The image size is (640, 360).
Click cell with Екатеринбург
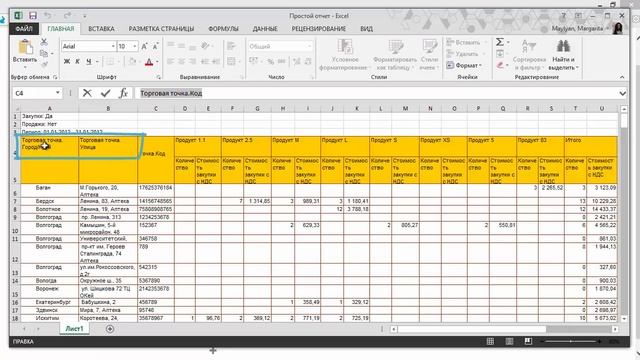(49, 302)
